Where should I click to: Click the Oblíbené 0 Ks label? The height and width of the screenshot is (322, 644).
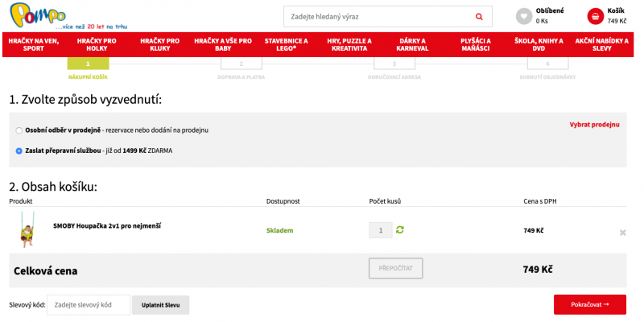[550, 16]
